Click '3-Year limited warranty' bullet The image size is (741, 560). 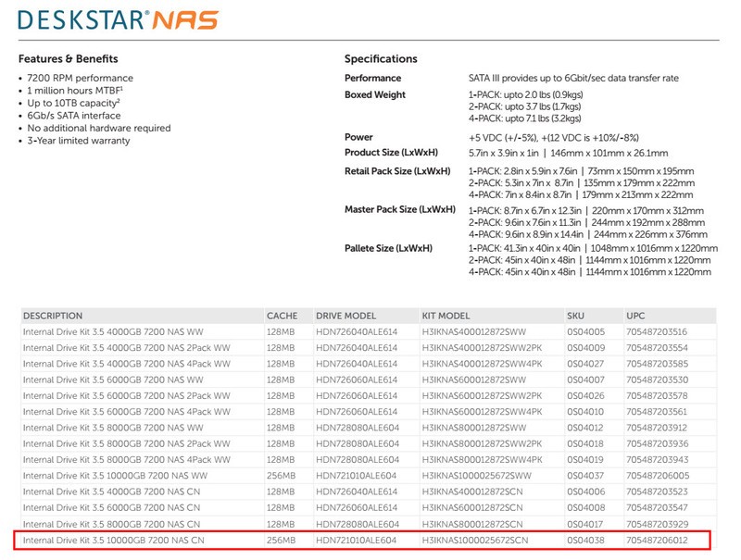tap(79, 141)
